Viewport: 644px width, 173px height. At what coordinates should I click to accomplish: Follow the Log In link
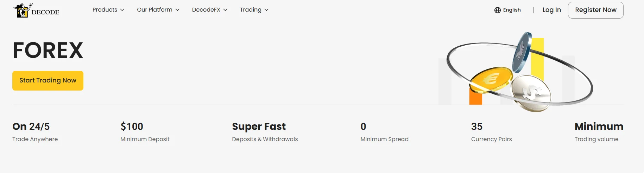coord(551,10)
